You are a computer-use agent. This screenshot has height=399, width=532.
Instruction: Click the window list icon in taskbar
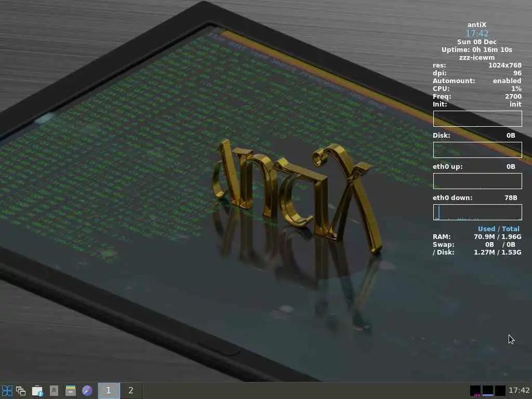[21, 391]
